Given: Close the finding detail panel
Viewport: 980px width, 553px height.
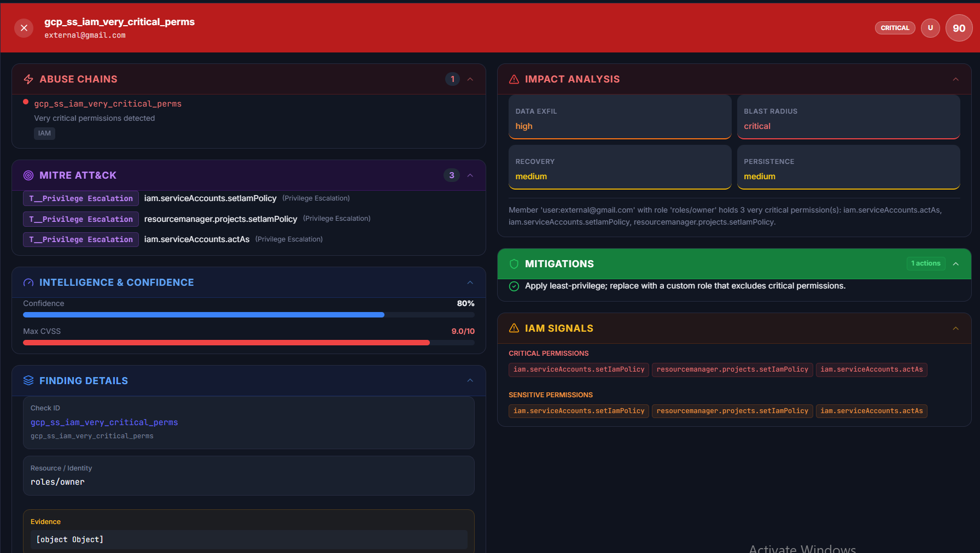Looking at the screenshot, I should pos(24,28).
